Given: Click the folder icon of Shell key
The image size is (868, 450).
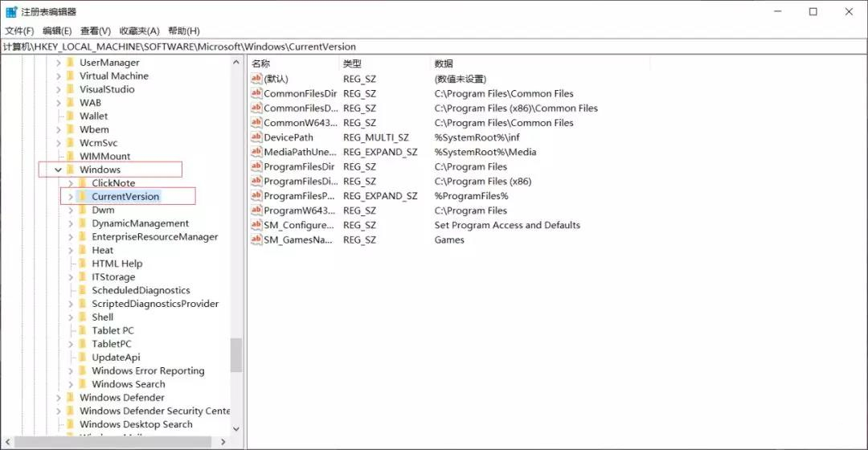Looking at the screenshot, I should 83,317.
